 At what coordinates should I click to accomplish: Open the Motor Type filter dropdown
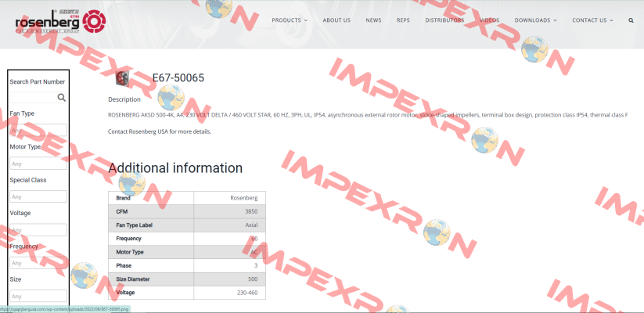(38, 164)
